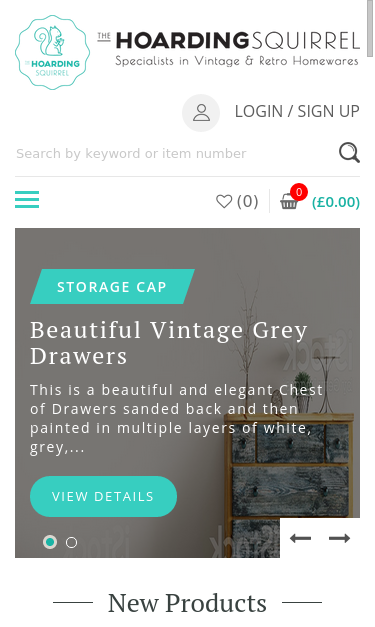This screenshot has width=375, height=627.
Task: Open the wishlist heart icon
Action: click(x=224, y=201)
